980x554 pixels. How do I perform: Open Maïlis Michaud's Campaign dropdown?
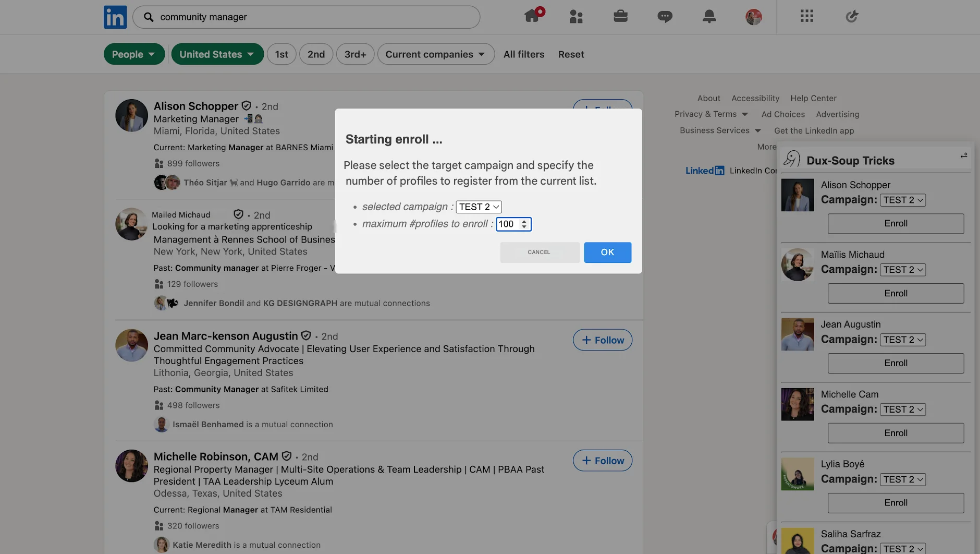(x=903, y=270)
